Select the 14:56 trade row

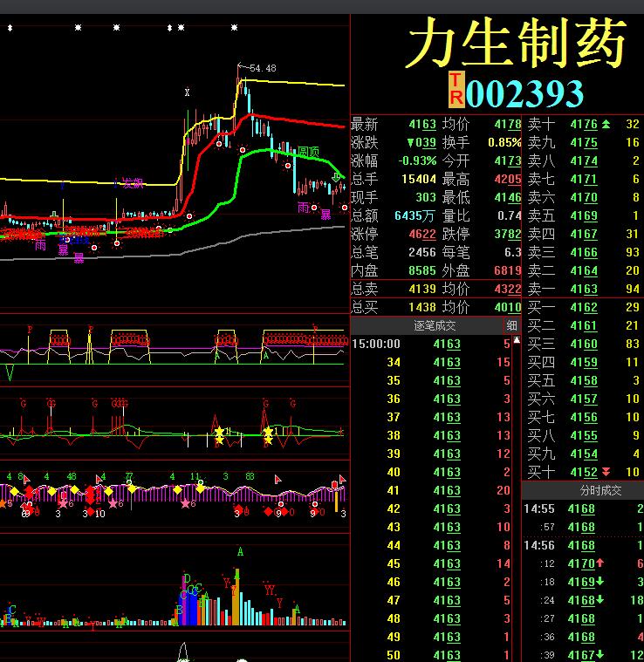pos(583,545)
